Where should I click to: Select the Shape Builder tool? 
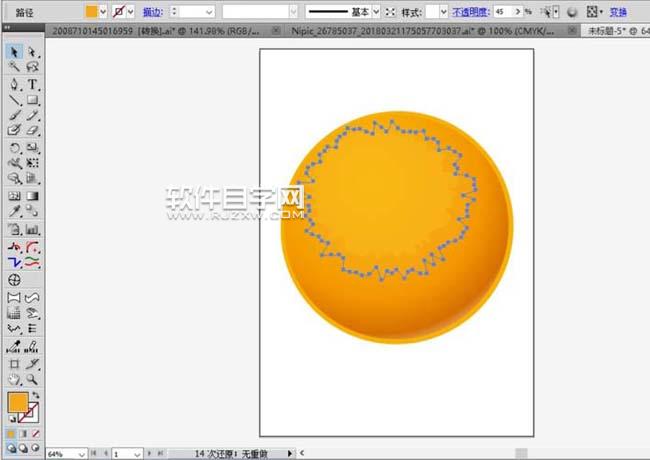[14, 179]
